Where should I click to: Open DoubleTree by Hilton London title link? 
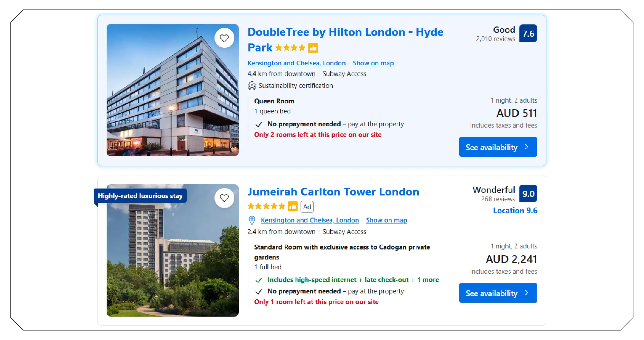[x=345, y=32]
